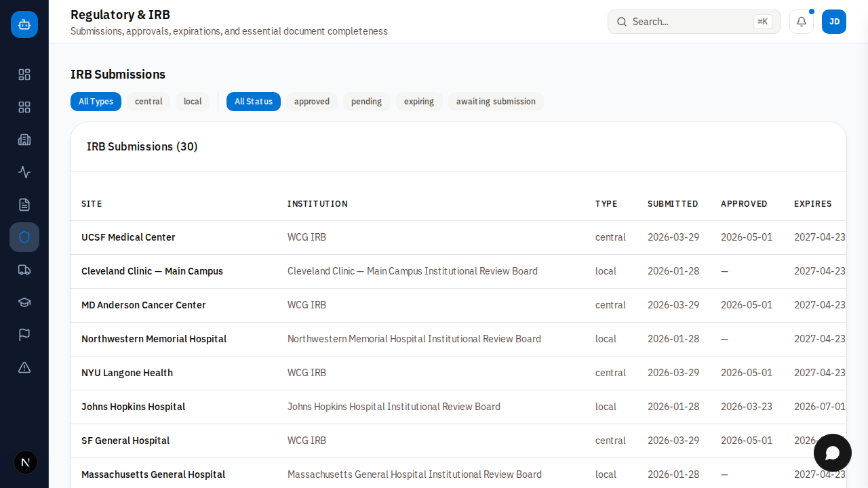Click the magnifier icon in search
Screen dimensions: 868x488
click(x=622, y=22)
